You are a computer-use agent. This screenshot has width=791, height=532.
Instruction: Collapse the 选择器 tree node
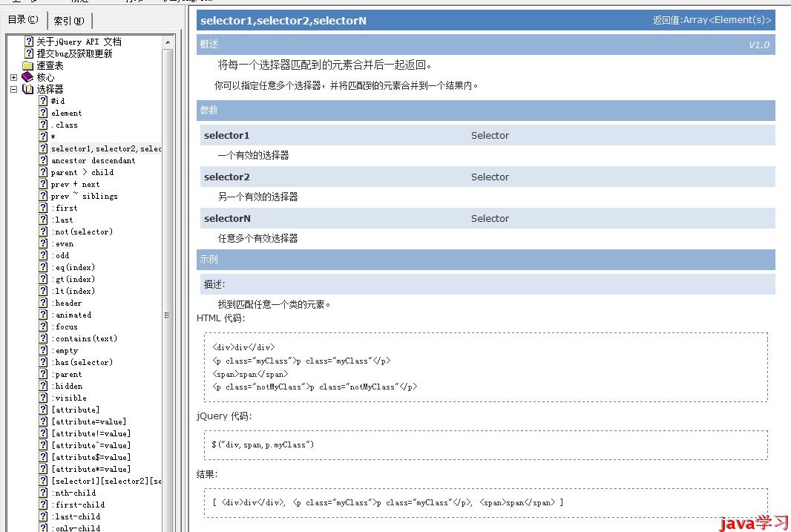[x=13, y=89]
